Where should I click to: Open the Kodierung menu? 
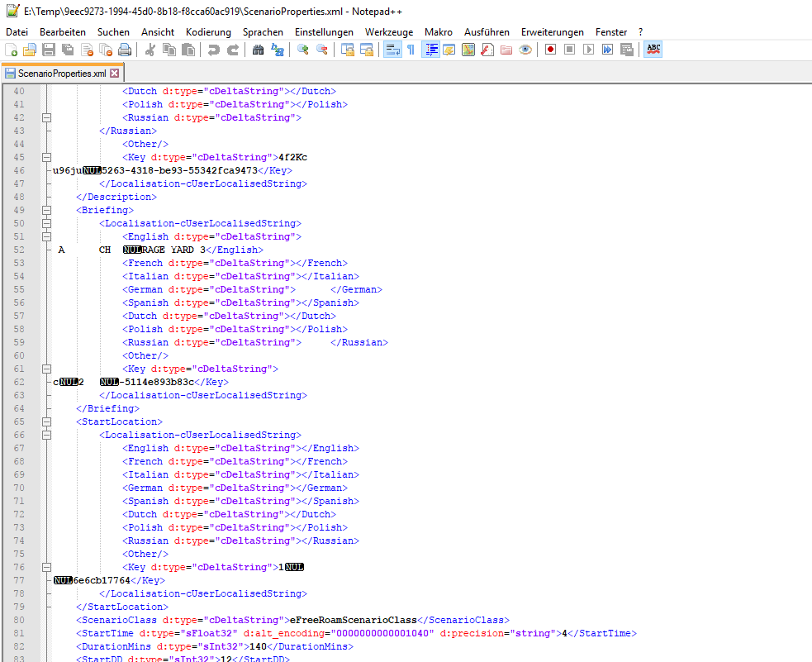(208, 31)
